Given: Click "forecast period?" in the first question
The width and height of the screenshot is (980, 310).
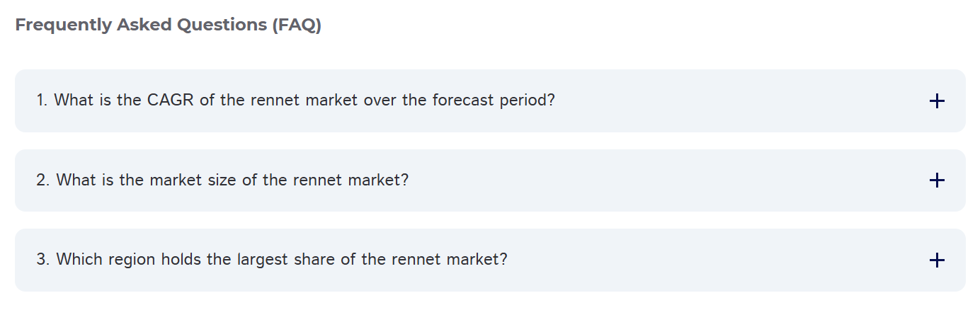Looking at the screenshot, I should [x=493, y=101].
